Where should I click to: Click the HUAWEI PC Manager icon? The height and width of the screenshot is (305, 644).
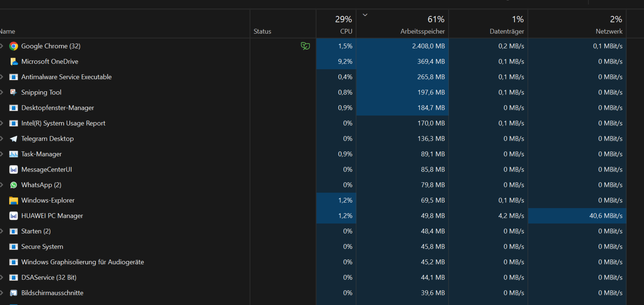click(x=14, y=216)
